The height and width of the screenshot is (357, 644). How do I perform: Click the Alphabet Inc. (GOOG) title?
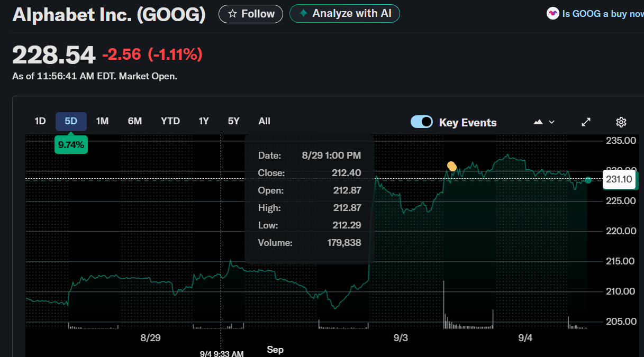pyautogui.click(x=109, y=14)
